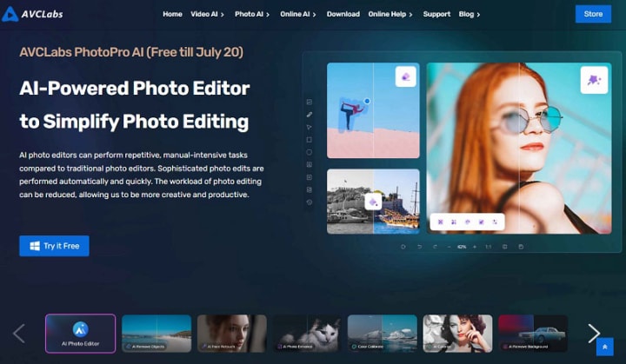Click the Try it Free button
The width and height of the screenshot is (626, 364).
[54, 246]
